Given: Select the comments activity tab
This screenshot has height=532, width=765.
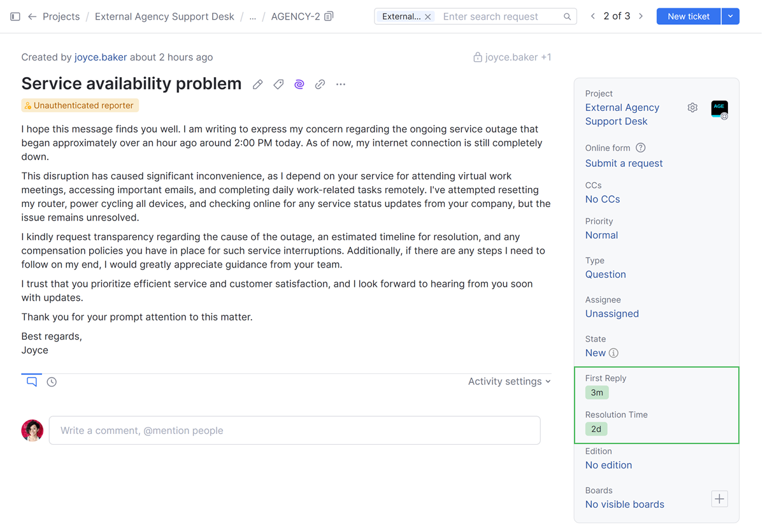Looking at the screenshot, I should coord(32,382).
